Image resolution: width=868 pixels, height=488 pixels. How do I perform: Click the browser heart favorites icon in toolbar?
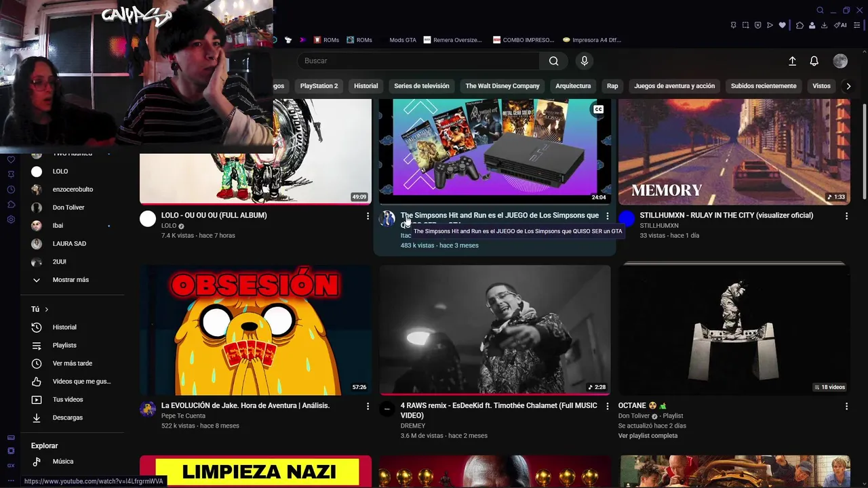coord(782,25)
